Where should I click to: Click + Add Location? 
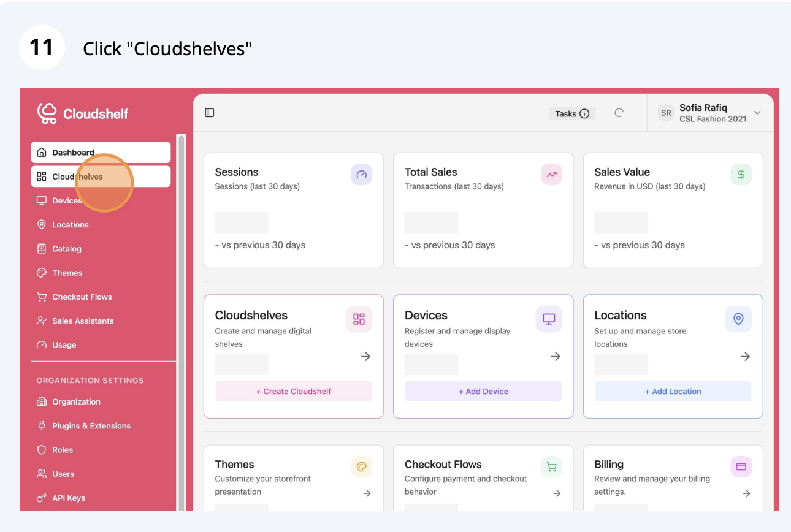(x=673, y=392)
